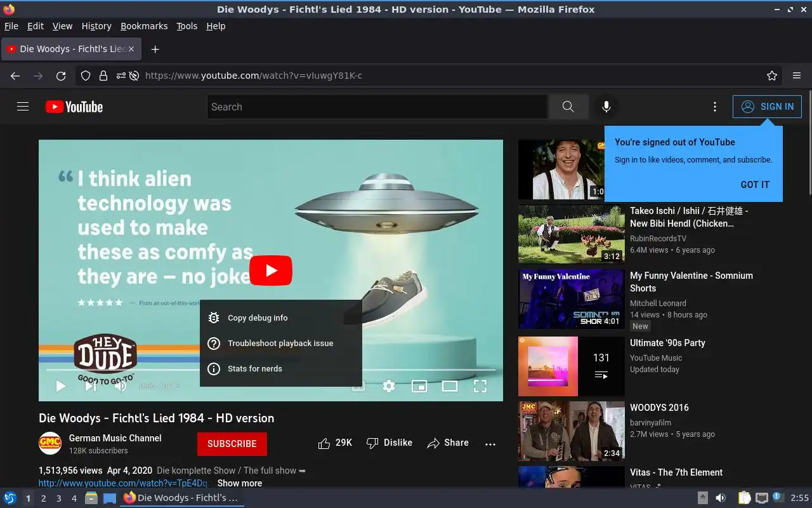
Task: Expand description with Show more
Action: pyautogui.click(x=239, y=483)
